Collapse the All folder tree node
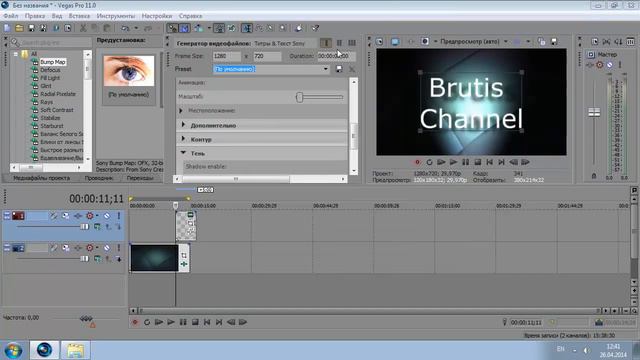640x360 pixels. click(16, 54)
